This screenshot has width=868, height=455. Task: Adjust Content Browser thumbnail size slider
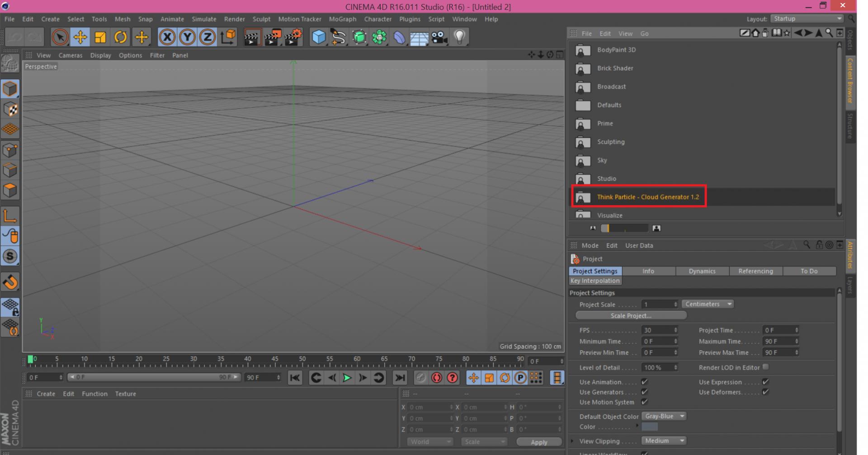click(x=624, y=228)
